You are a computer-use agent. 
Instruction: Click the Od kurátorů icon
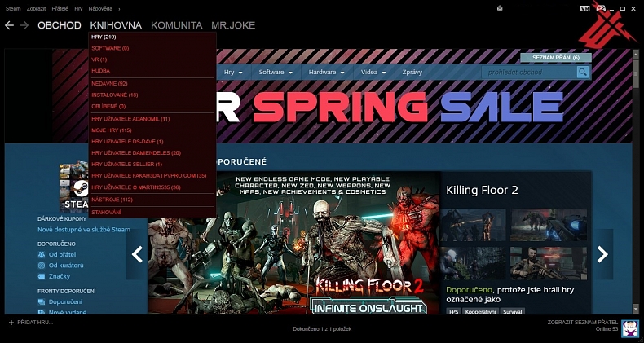(x=41, y=266)
